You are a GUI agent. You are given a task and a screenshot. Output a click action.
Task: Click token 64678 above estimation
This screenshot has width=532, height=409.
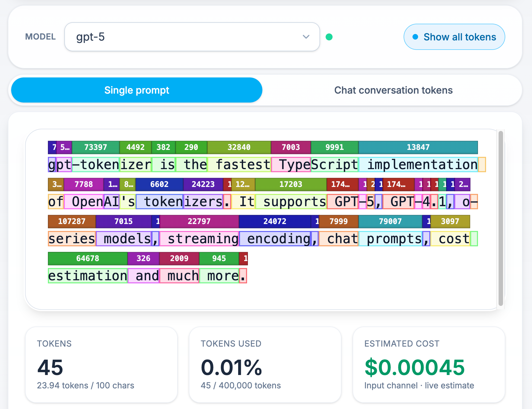tap(87, 258)
